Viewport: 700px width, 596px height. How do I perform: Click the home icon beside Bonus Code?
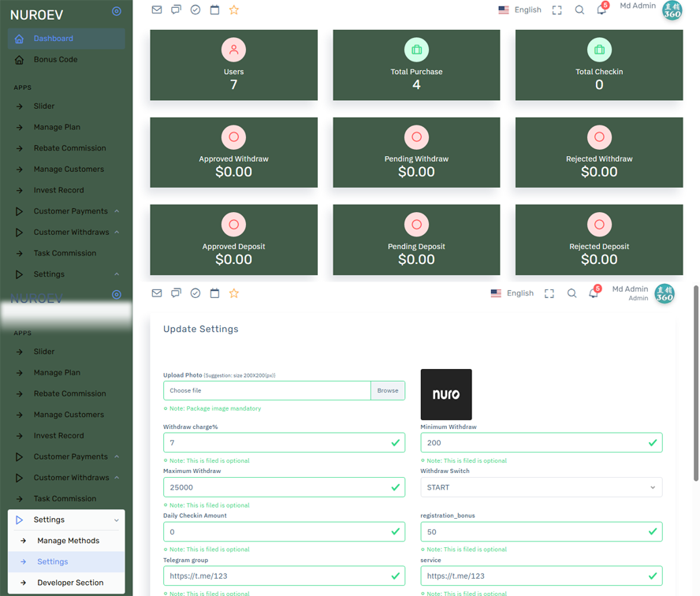20,60
